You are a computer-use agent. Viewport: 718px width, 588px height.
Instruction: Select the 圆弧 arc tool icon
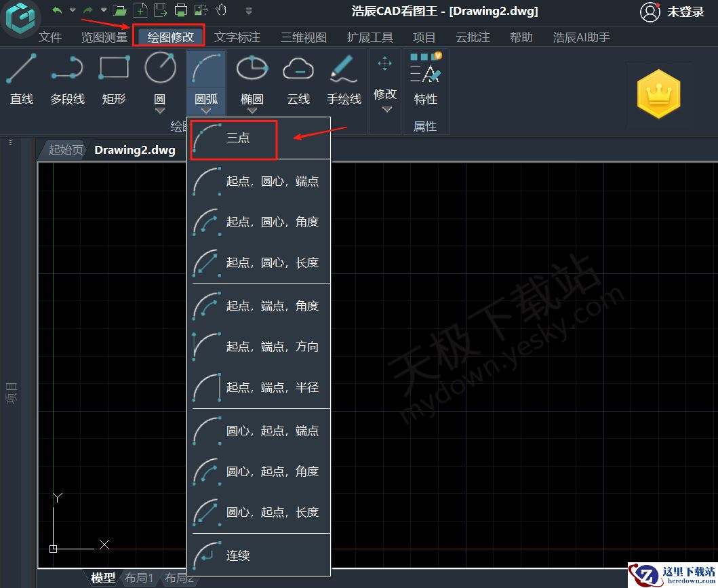tap(206, 68)
